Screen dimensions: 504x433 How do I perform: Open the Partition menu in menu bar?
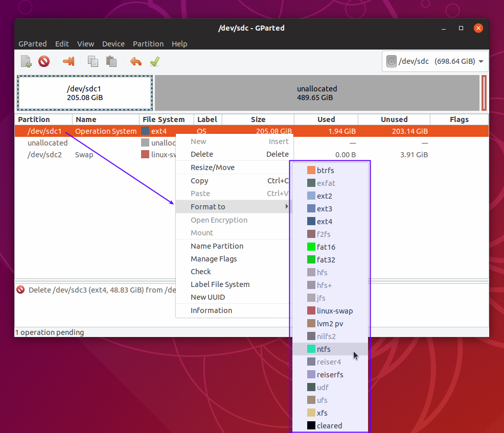148,44
